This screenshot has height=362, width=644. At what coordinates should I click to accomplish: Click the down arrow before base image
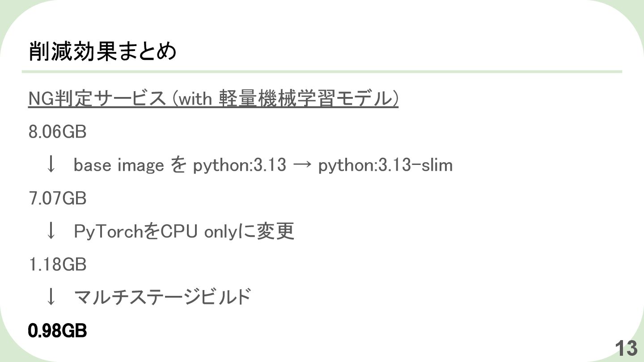[x=51, y=165]
